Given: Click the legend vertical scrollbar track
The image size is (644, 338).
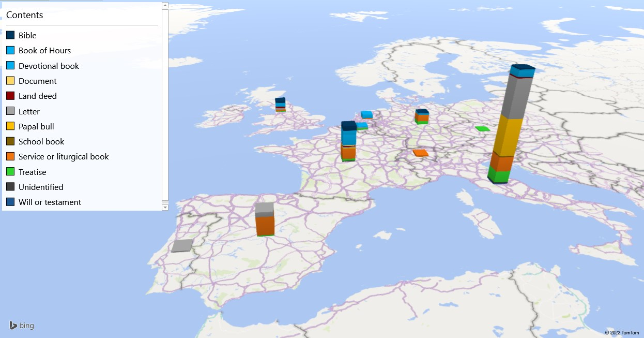Looking at the screenshot, I should tap(165, 105).
